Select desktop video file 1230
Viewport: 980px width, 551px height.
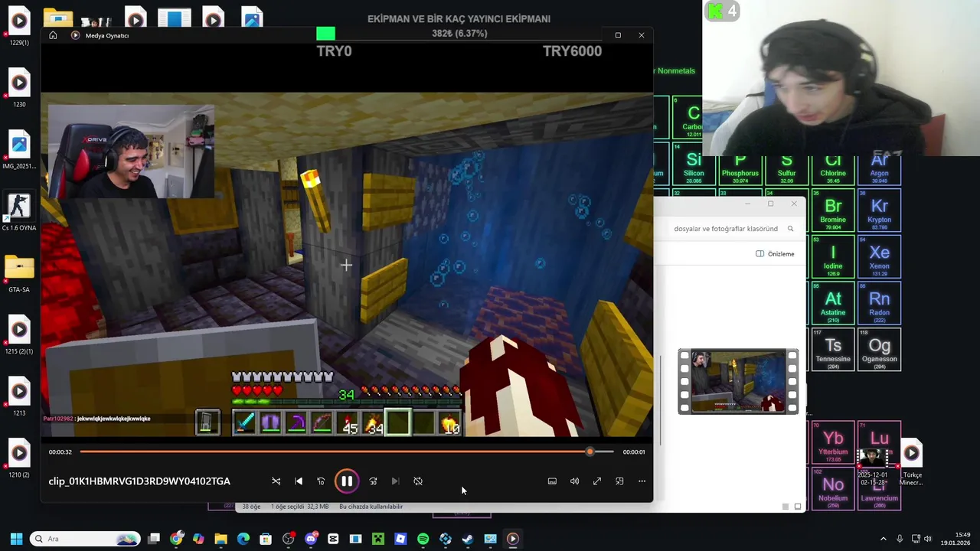coord(19,88)
